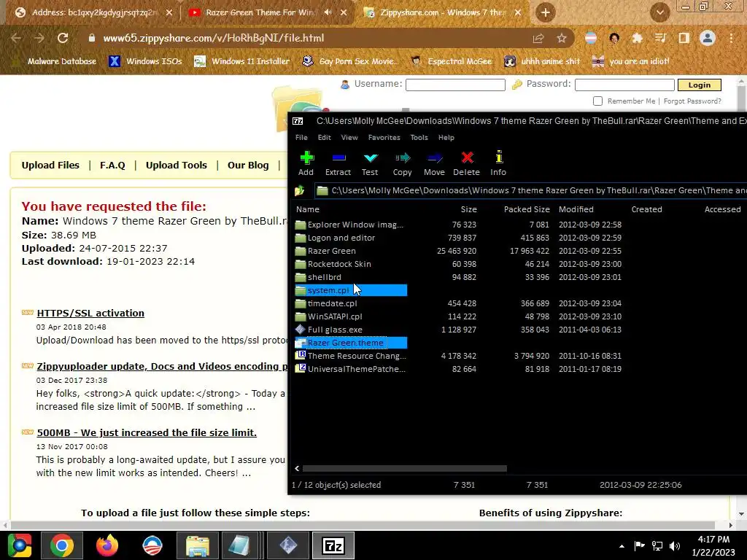Visit the Our Blog link
747x560 pixels.
pyautogui.click(x=248, y=166)
